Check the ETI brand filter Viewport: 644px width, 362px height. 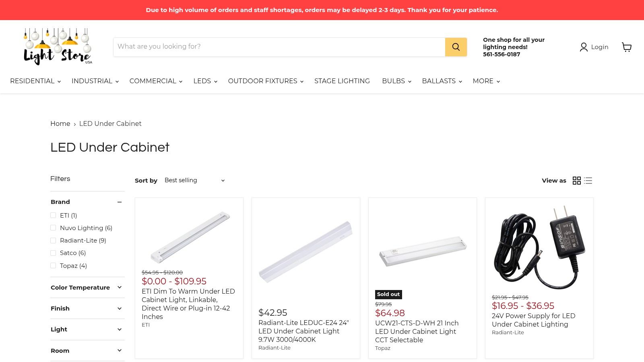(53, 215)
